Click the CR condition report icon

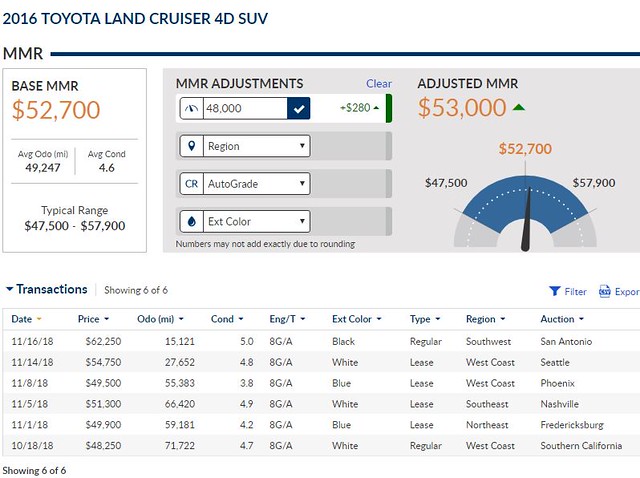tap(191, 184)
